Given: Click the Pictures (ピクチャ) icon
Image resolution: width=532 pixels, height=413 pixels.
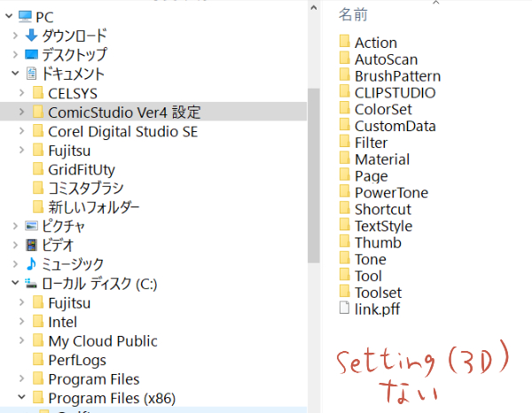Looking at the screenshot, I should click(32, 226).
